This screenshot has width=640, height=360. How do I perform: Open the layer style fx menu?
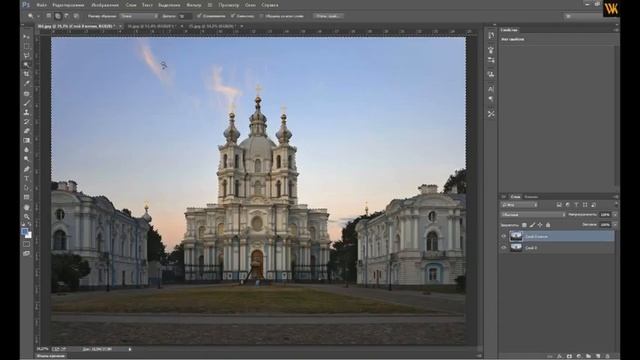(559, 356)
